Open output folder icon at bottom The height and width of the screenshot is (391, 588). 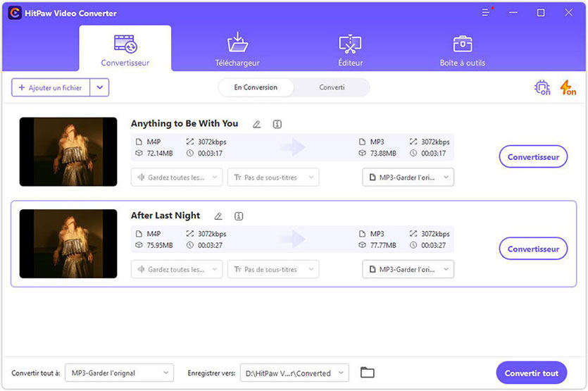click(368, 373)
